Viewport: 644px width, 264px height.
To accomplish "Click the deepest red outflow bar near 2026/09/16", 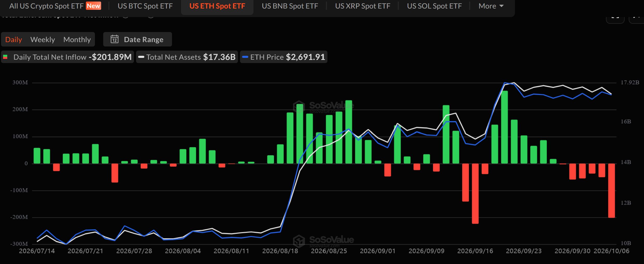I will (x=475, y=193).
